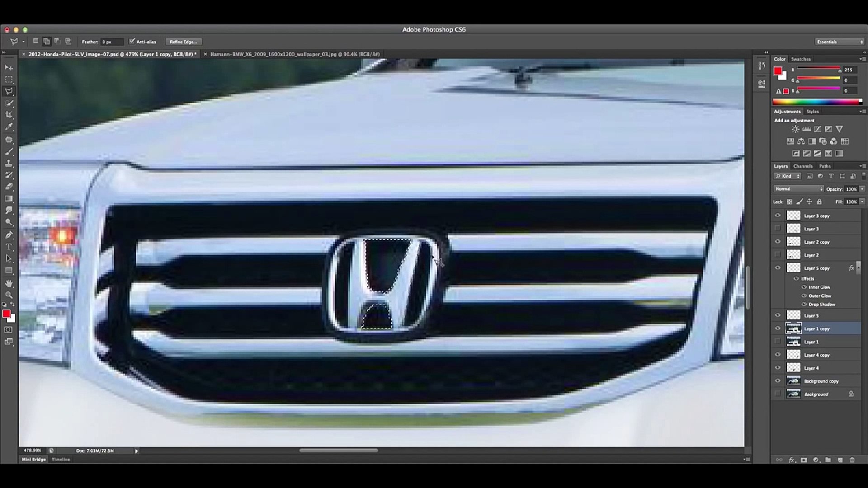Switch to Hamann-BMW_X6 document tab
Screen dimensions: 868x488
(x=295, y=54)
